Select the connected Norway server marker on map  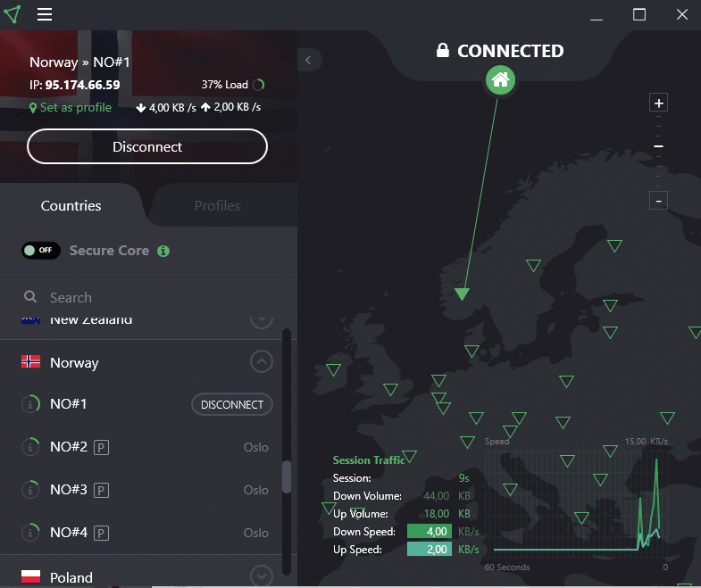[462, 294]
